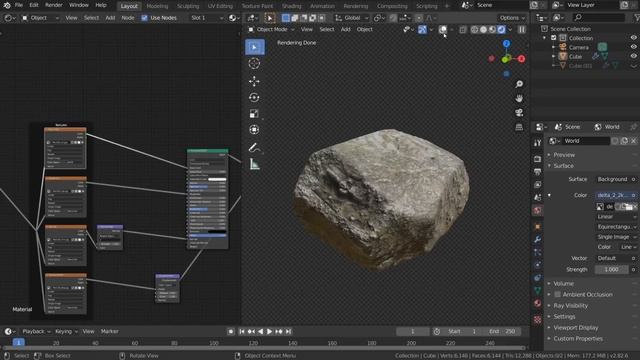Open the Render properties tab

(x=538, y=159)
